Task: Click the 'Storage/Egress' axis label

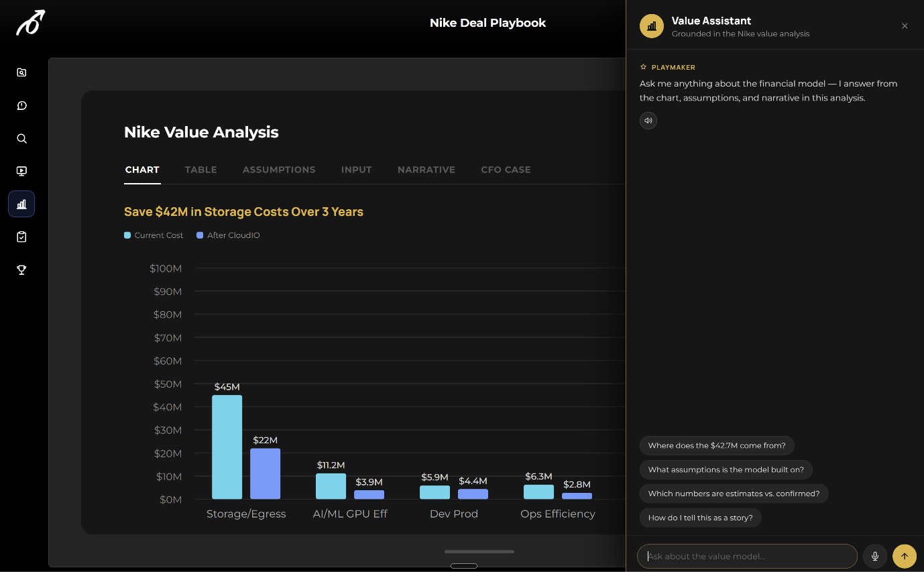Action: point(246,514)
